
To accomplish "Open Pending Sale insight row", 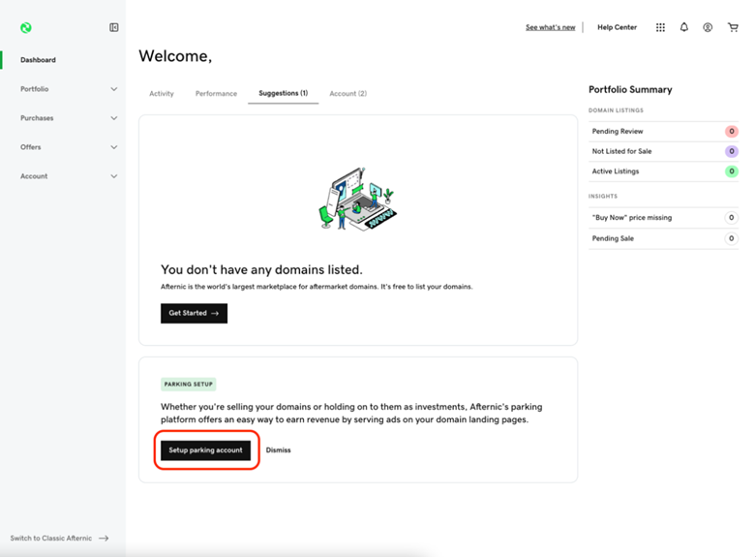I will click(x=663, y=238).
